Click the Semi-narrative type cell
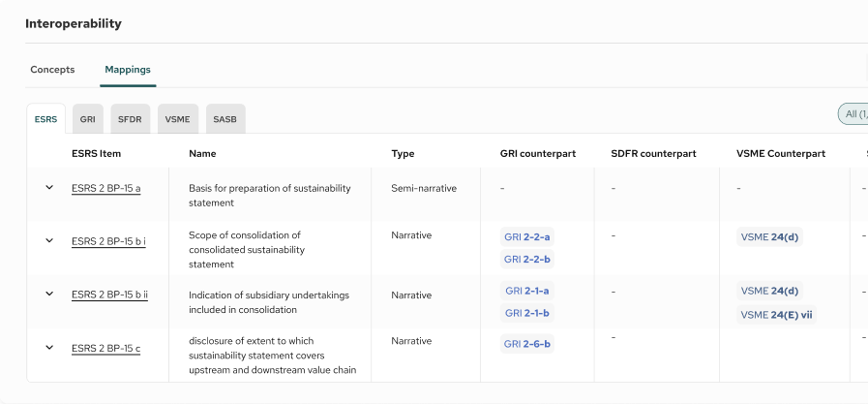The image size is (868, 404). coord(424,188)
